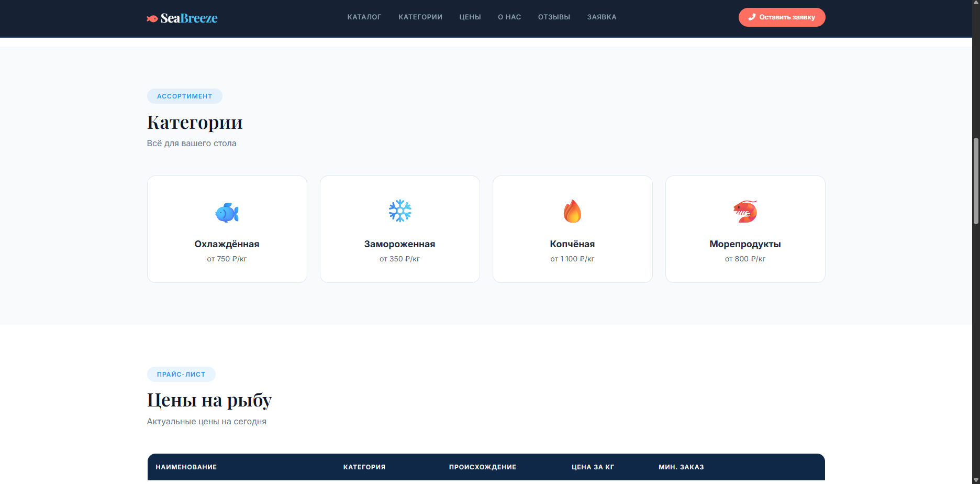This screenshot has width=980, height=484.
Task: Click the flame icon for Копчёная
Action: [x=572, y=211]
